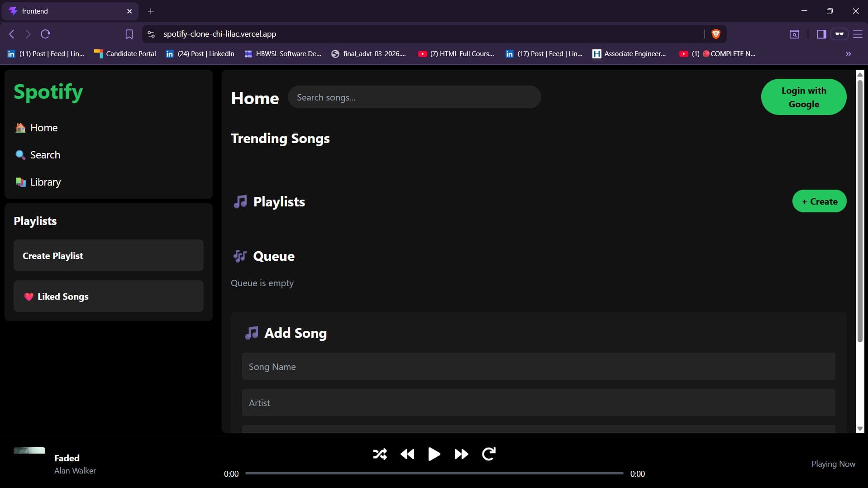
Task: Open Candidate Portal bookmark
Action: 125,53
